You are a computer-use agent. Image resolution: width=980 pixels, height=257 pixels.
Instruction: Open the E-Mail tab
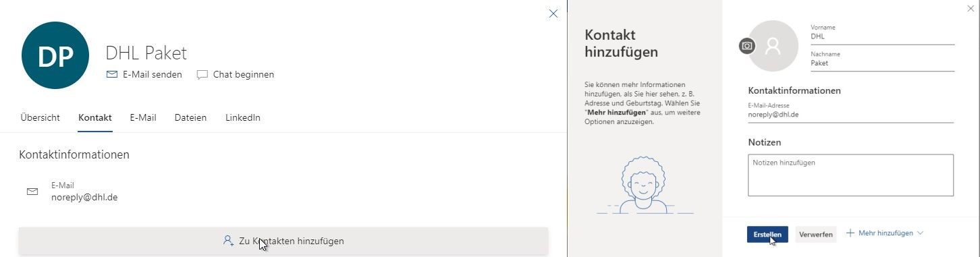click(x=143, y=117)
